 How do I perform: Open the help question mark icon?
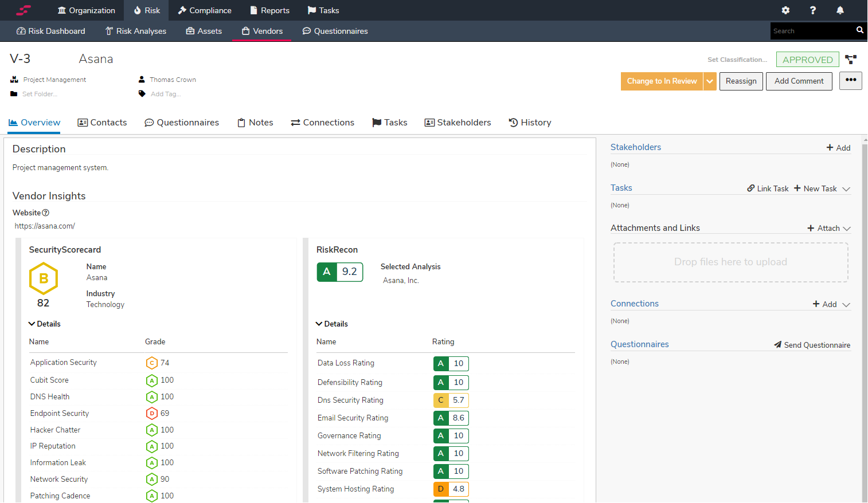[x=812, y=10]
